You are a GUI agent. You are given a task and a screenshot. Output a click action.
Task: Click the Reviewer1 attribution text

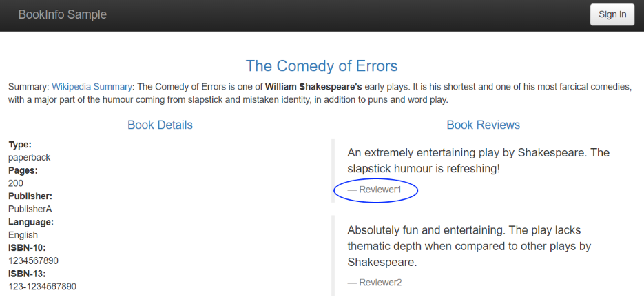click(x=375, y=190)
